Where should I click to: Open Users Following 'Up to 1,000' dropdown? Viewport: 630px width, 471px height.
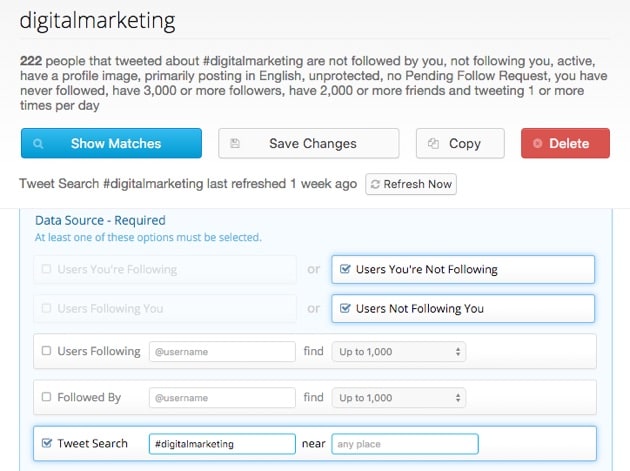click(x=399, y=352)
